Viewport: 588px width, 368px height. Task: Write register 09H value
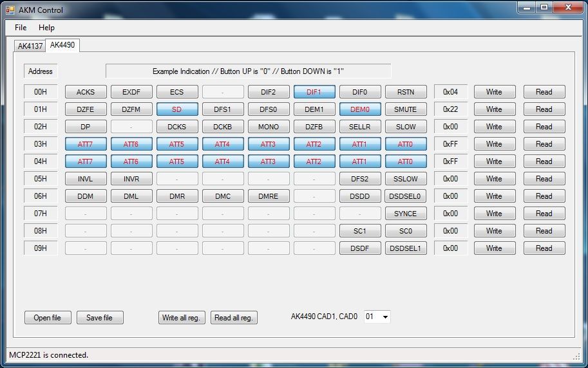(x=494, y=248)
